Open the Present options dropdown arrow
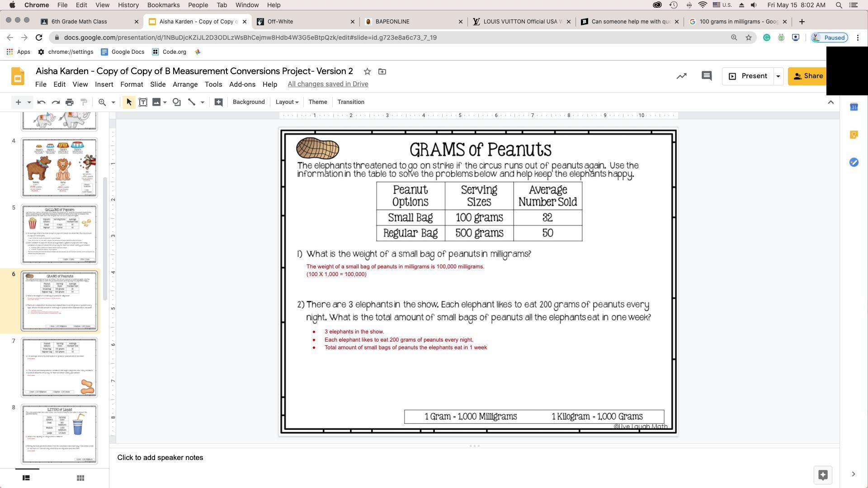The image size is (868, 488). (x=778, y=76)
